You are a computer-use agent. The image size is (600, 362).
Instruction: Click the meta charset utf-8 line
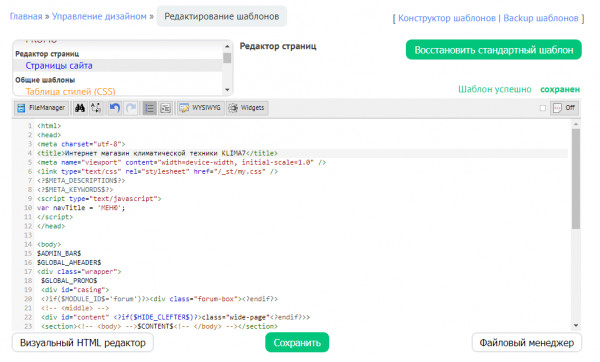(x=81, y=144)
